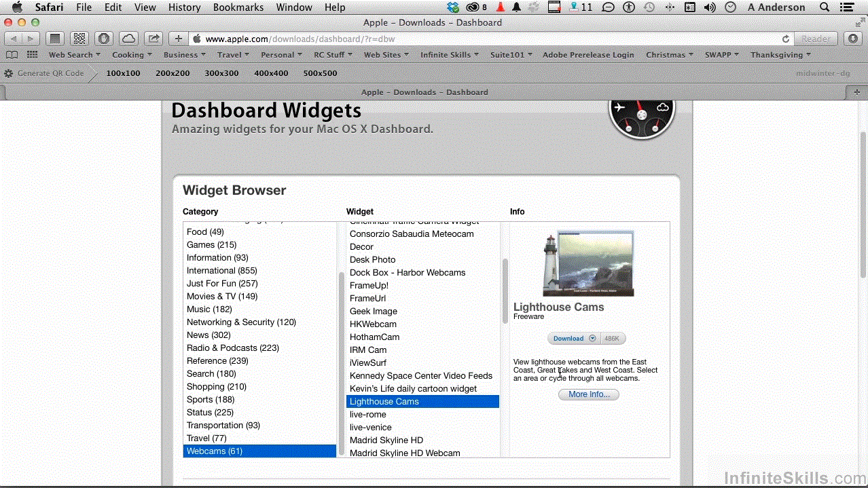Open the View menu
868x488 pixels.
click(145, 7)
